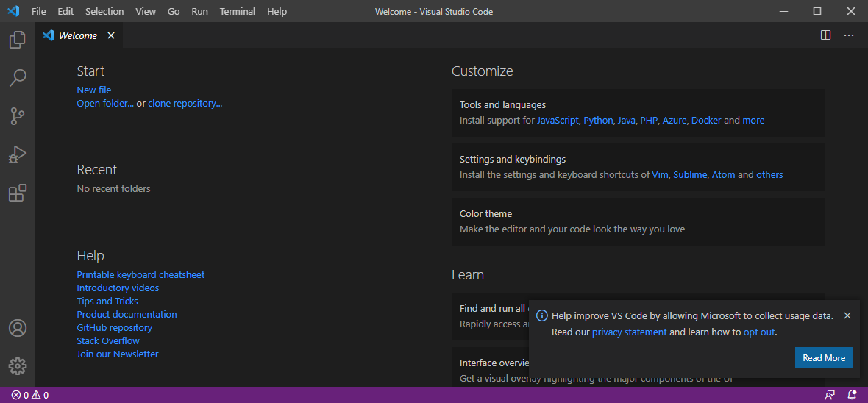Open the View menu

[x=146, y=11]
